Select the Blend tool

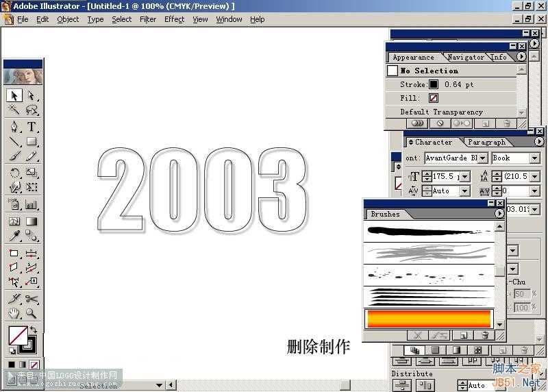(x=32, y=236)
